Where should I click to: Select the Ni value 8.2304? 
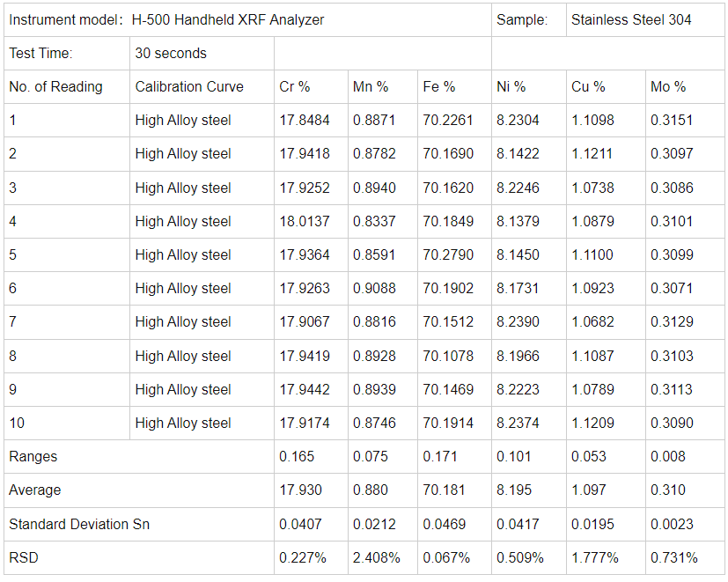click(x=518, y=120)
